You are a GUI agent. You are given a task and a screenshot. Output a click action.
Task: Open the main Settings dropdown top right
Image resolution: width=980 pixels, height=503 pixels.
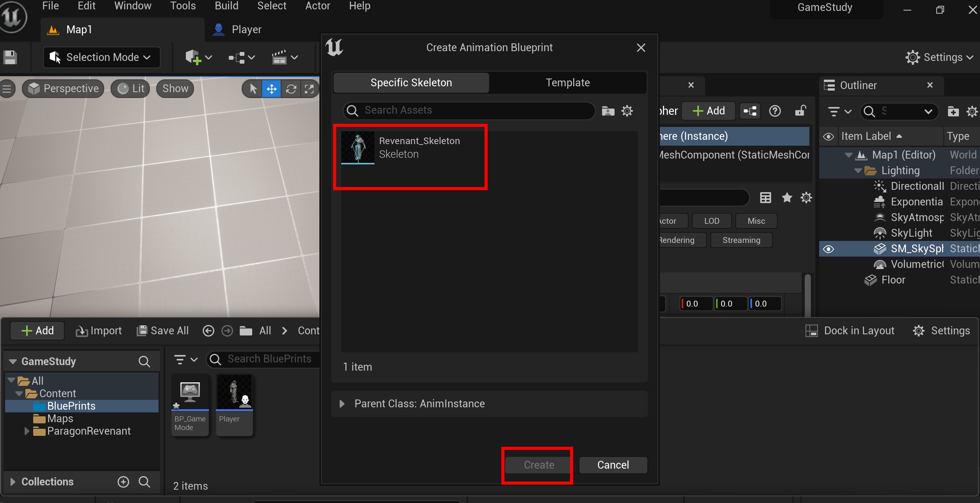(939, 57)
